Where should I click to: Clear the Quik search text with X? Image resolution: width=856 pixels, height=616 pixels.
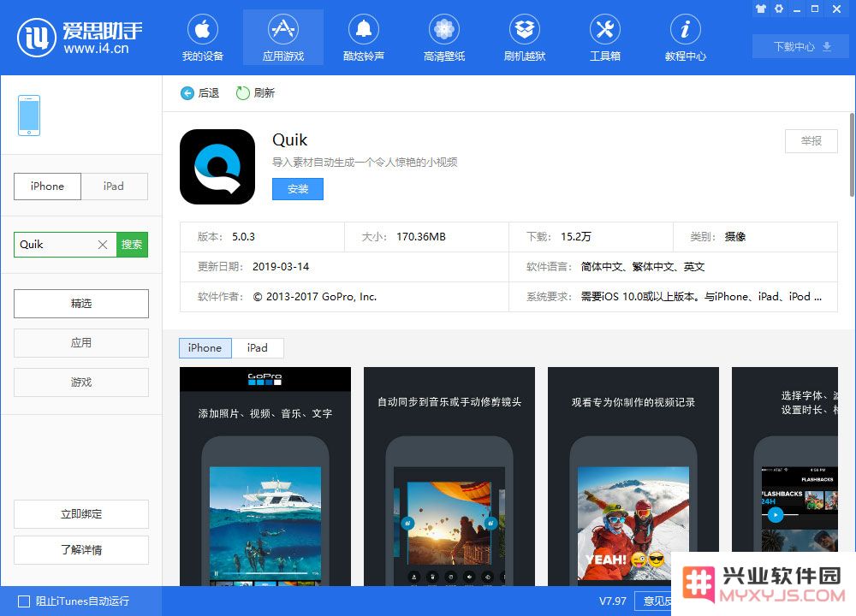[103, 245]
